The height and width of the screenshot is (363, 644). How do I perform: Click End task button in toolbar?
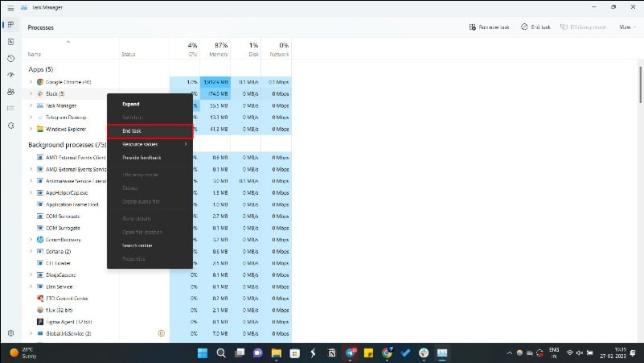(x=535, y=27)
